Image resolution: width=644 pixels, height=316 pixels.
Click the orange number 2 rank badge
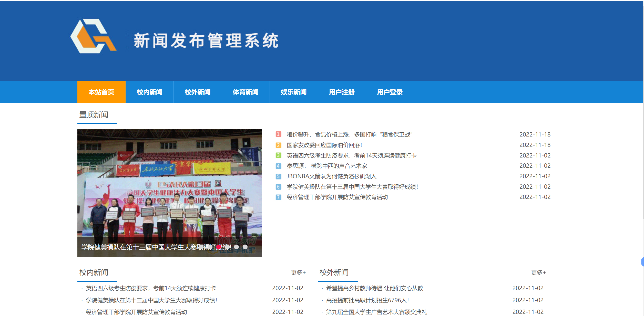pyautogui.click(x=278, y=145)
